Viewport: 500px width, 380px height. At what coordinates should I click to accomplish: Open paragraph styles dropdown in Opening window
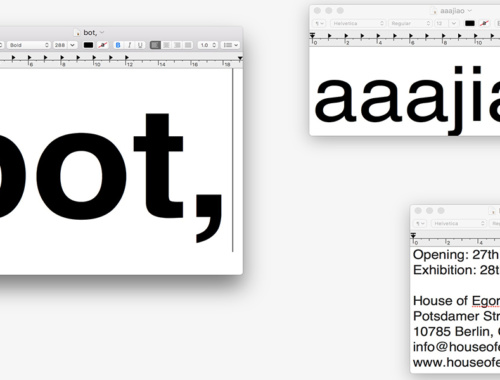420,223
